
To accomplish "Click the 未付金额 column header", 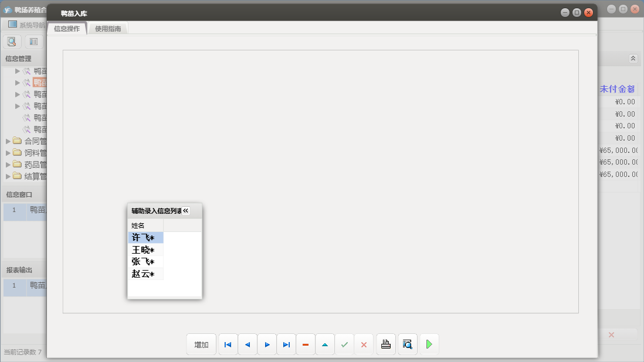I will tap(617, 89).
